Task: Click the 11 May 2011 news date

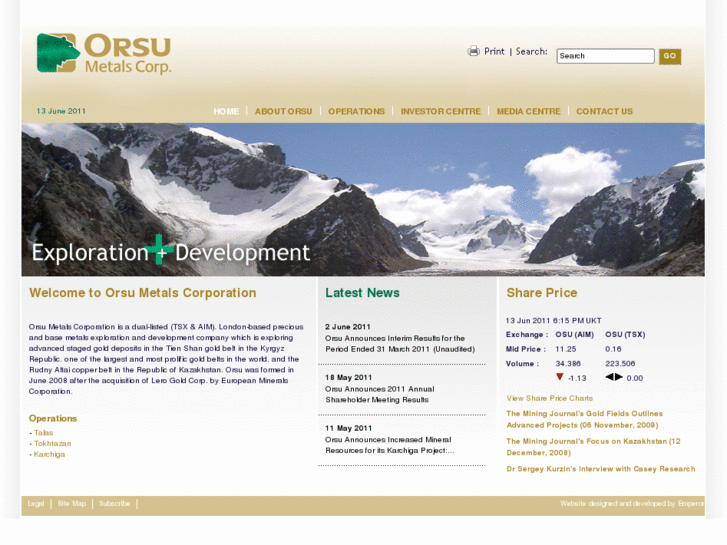Action: pos(348,428)
